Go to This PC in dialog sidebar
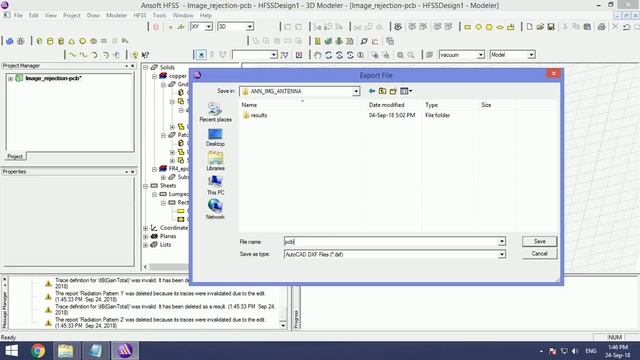 tap(215, 185)
